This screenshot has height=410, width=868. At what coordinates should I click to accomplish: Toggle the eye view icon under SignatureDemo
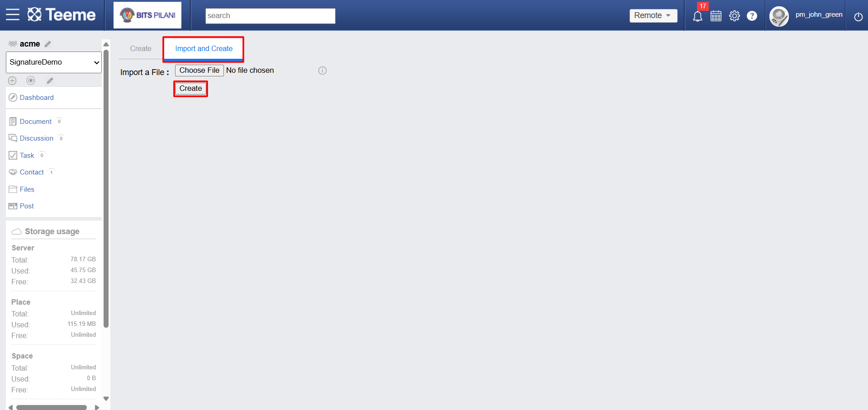pyautogui.click(x=31, y=80)
